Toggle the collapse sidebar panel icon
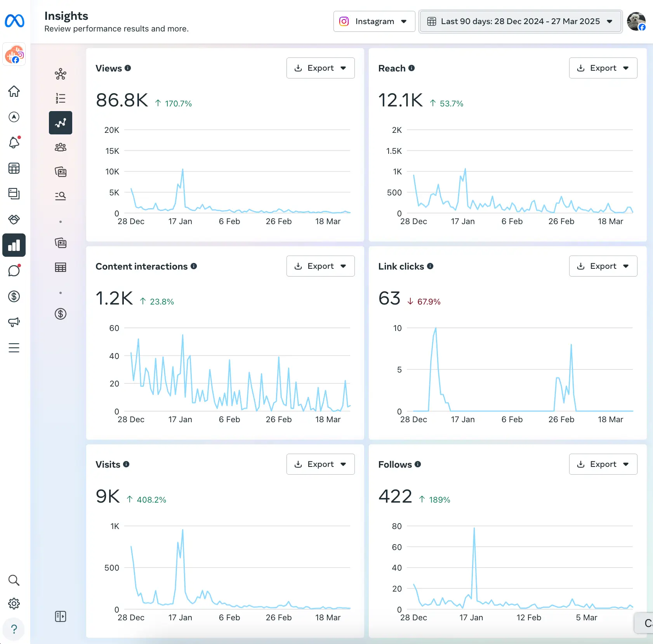 61,616
